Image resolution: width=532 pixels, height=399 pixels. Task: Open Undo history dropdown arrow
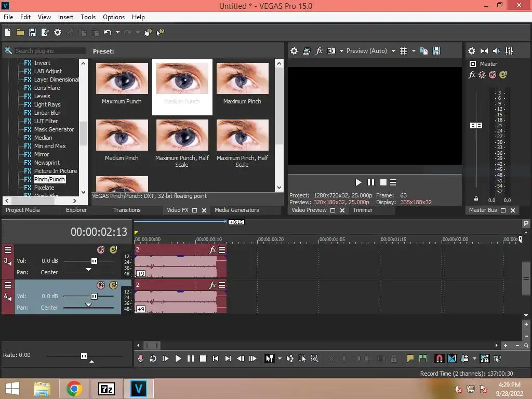click(x=117, y=32)
